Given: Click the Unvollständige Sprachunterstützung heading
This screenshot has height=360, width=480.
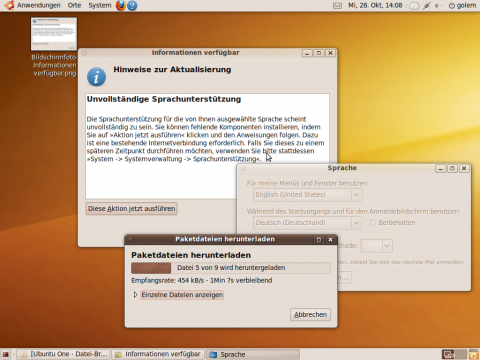Looking at the screenshot, I should [x=164, y=99].
